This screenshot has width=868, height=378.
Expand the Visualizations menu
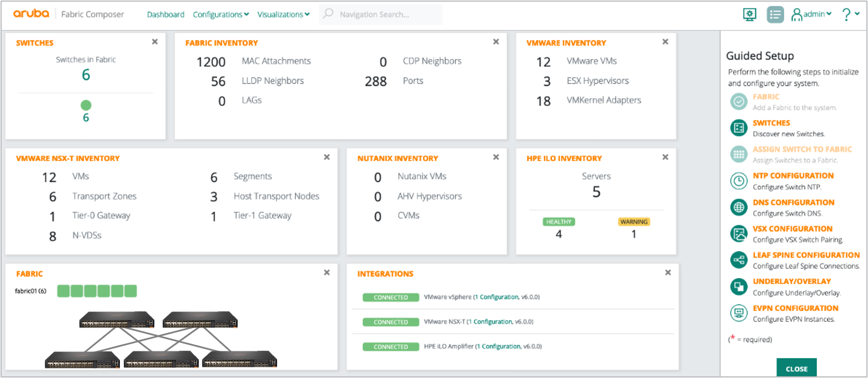283,14
